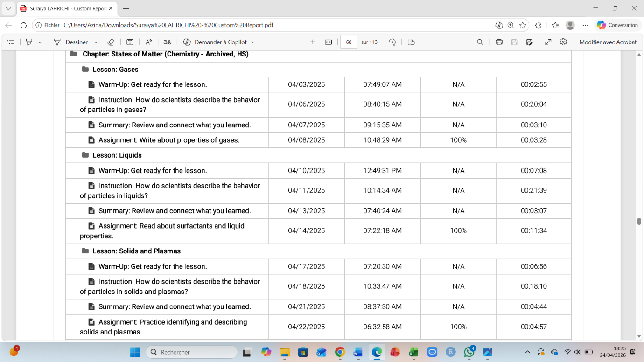
Task: Toggle fit to width view
Action: coord(329,42)
